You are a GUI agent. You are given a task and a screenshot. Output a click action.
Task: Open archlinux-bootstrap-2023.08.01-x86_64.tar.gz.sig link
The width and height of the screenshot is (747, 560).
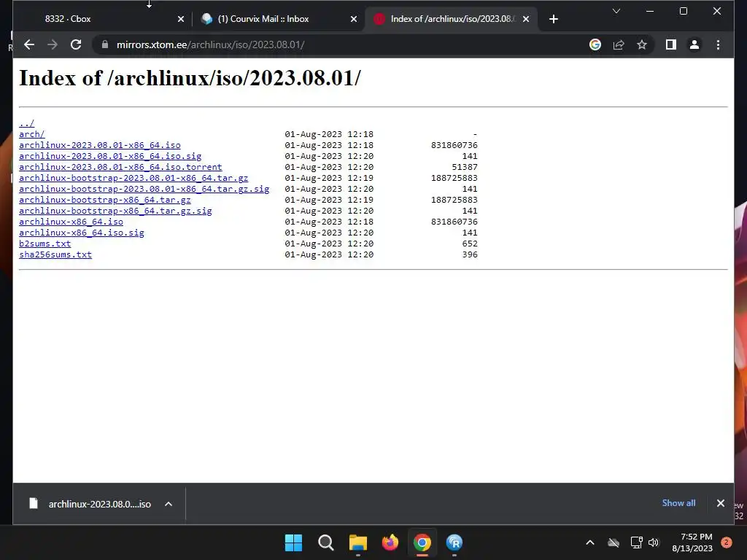click(x=144, y=189)
